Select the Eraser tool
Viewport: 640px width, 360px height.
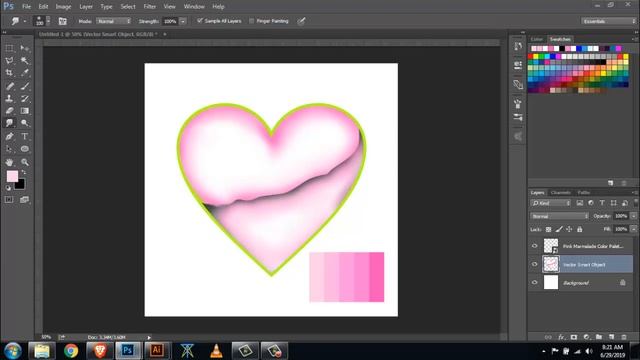(9, 111)
